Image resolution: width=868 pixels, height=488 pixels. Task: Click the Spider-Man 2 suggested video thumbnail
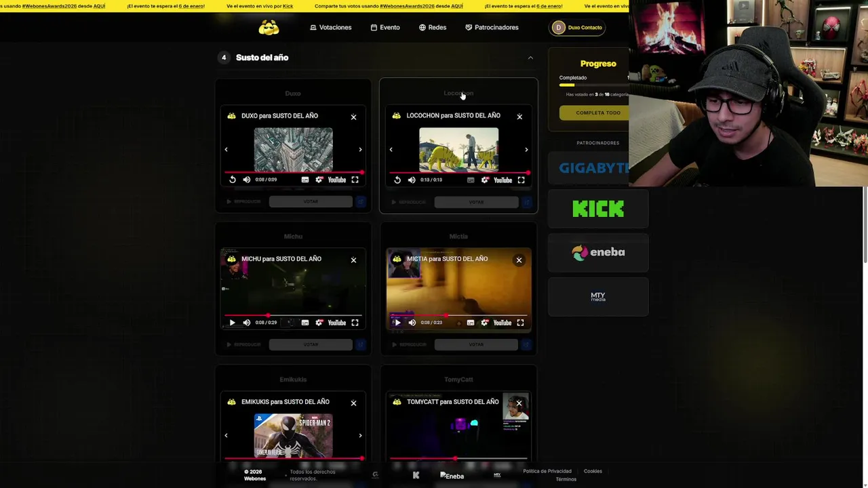[294, 435]
